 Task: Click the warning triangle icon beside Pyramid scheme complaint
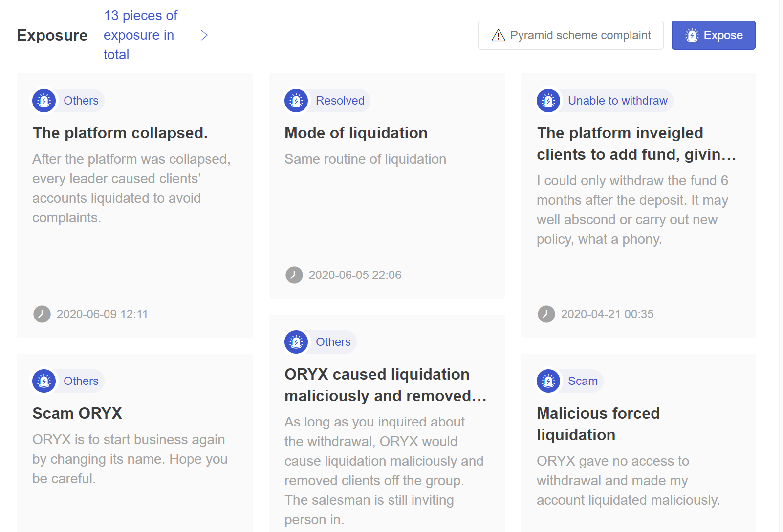(x=498, y=35)
